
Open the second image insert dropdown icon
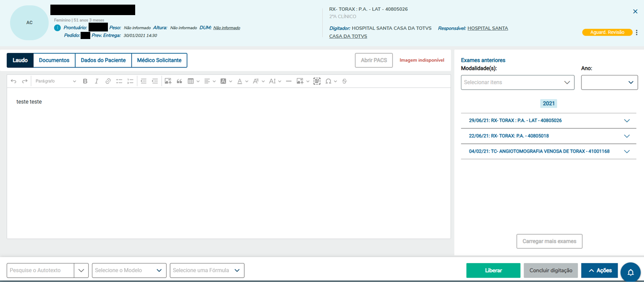tap(303, 81)
